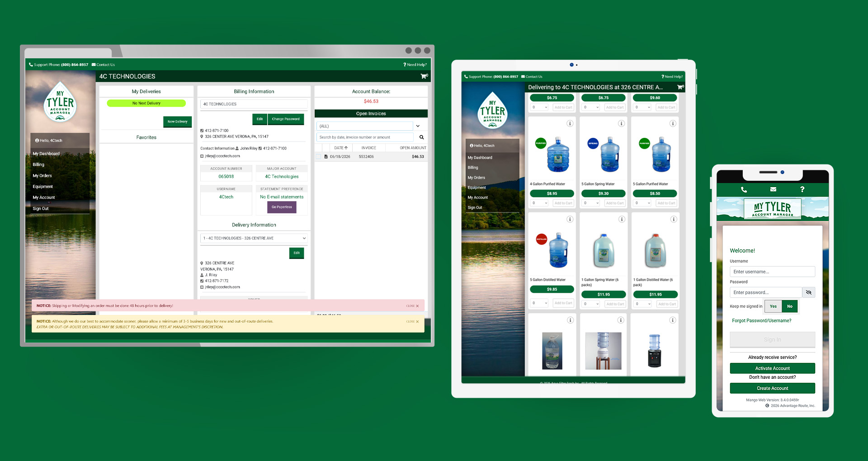Close the yellow out-of-route deliveries notice
The height and width of the screenshot is (461, 868).
click(412, 322)
